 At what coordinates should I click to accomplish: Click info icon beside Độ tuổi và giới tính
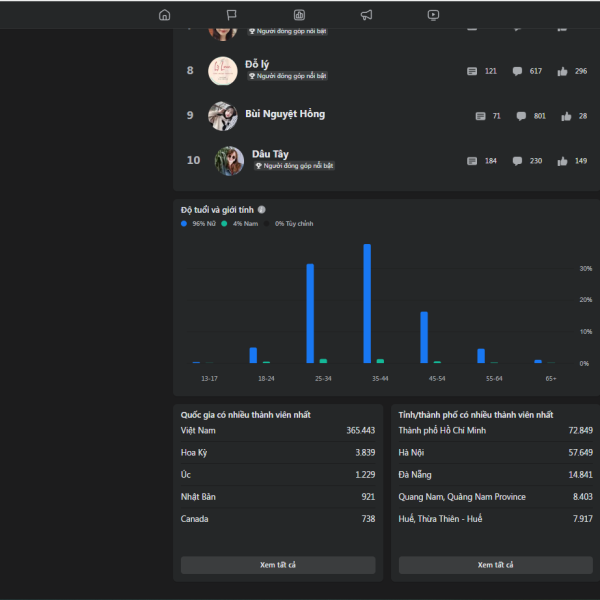pyautogui.click(x=262, y=210)
